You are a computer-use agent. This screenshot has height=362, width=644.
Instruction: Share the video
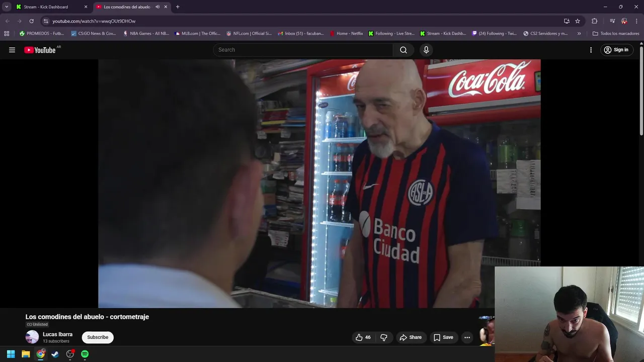coord(411,337)
